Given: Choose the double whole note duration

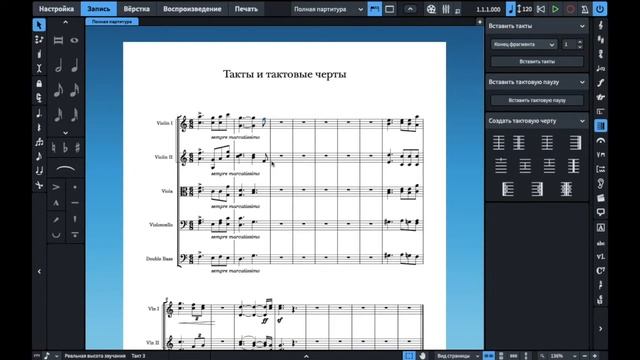Looking at the screenshot, I should 58,40.
